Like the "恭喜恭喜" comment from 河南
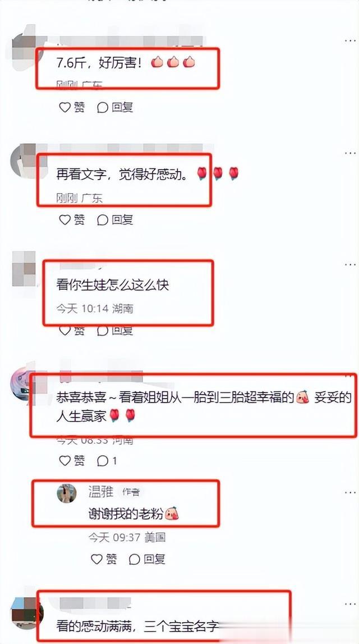 pos(72,461)
